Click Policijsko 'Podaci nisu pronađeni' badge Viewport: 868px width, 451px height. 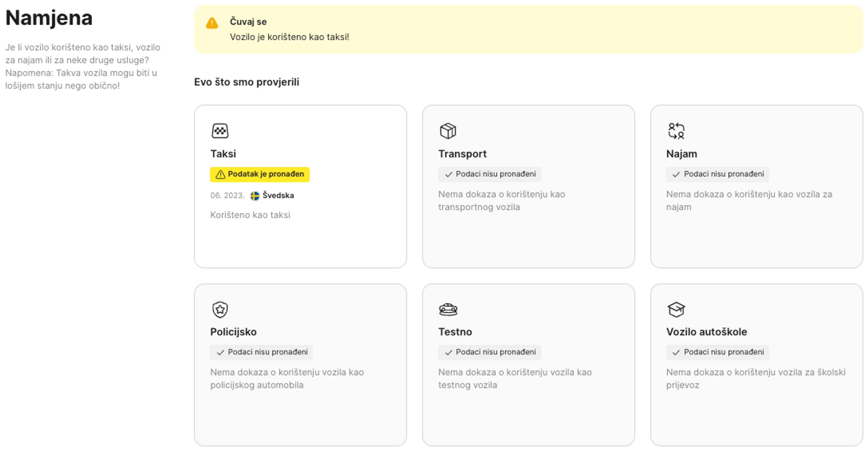(x=261, y=352)
